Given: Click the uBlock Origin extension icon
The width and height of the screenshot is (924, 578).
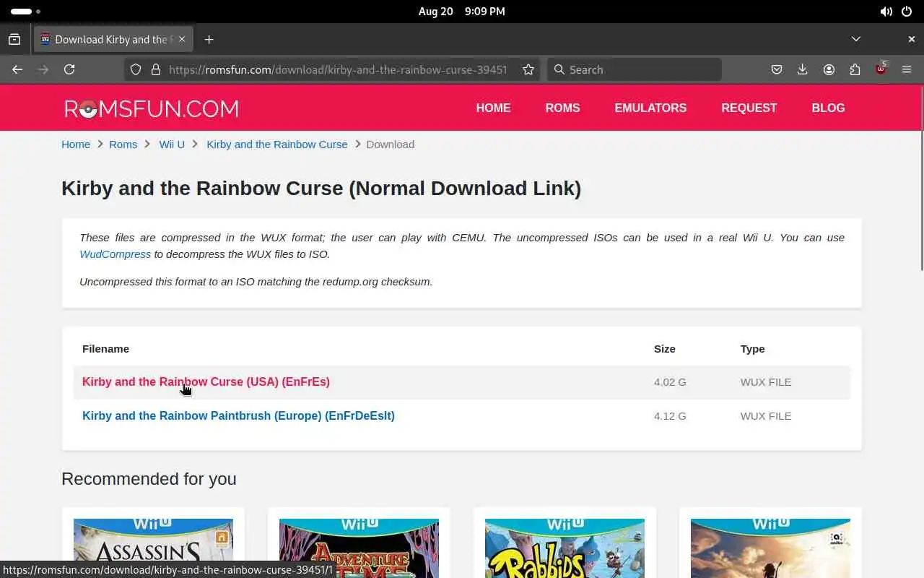Looking at the screenshot, I should tap(881, 69).
